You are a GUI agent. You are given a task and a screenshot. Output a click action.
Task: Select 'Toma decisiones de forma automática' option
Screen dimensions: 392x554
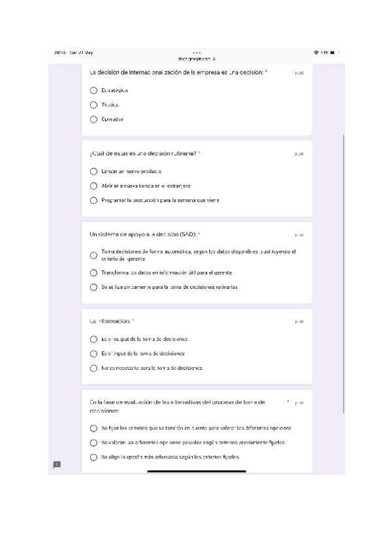pyautogui.click(x=93, y=255)
